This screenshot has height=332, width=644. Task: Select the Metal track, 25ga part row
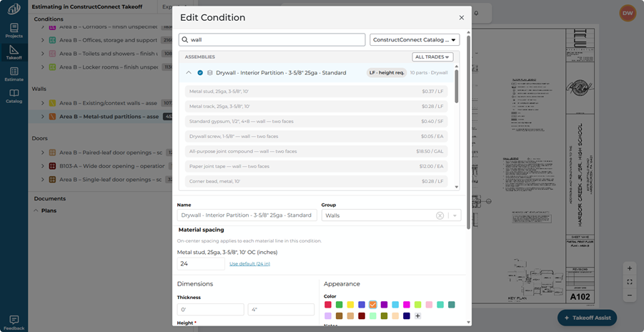tap(316, 106)
